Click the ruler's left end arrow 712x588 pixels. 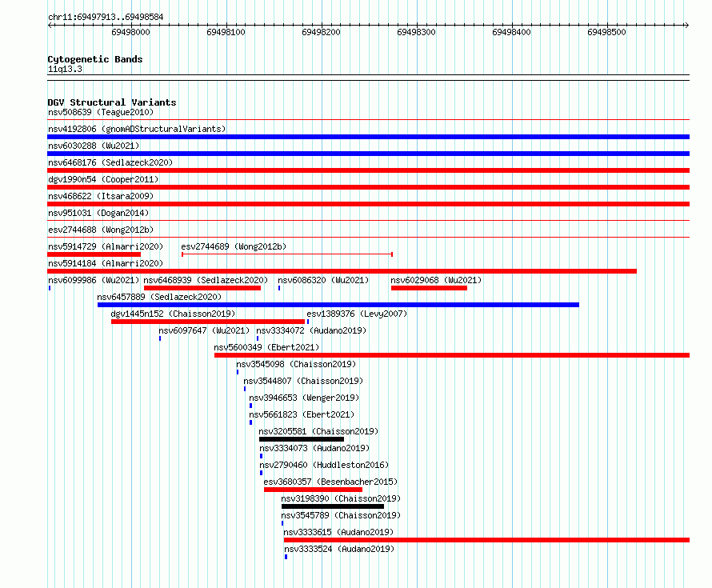50,25
